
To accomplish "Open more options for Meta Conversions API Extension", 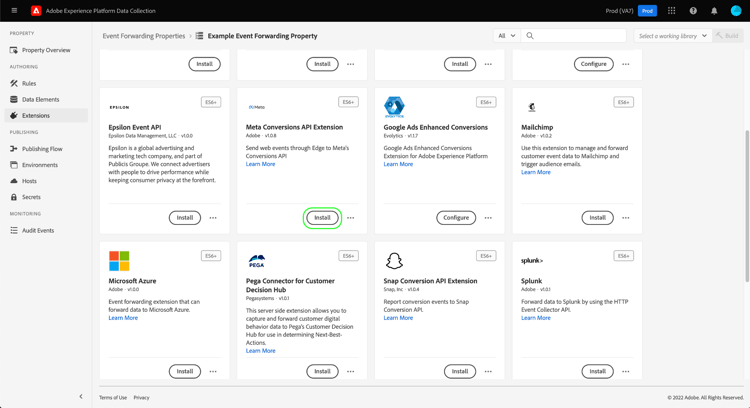I will click(x=351, y=218).
